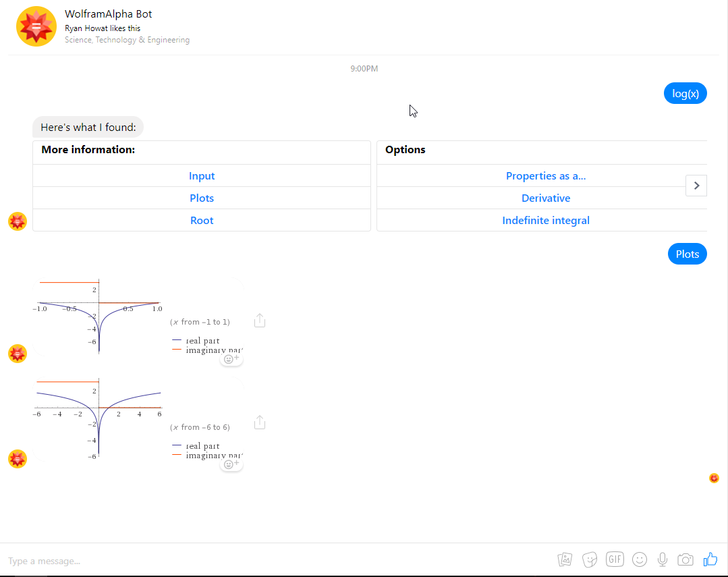Open the sticker picker icon

[x=590, y=559]
